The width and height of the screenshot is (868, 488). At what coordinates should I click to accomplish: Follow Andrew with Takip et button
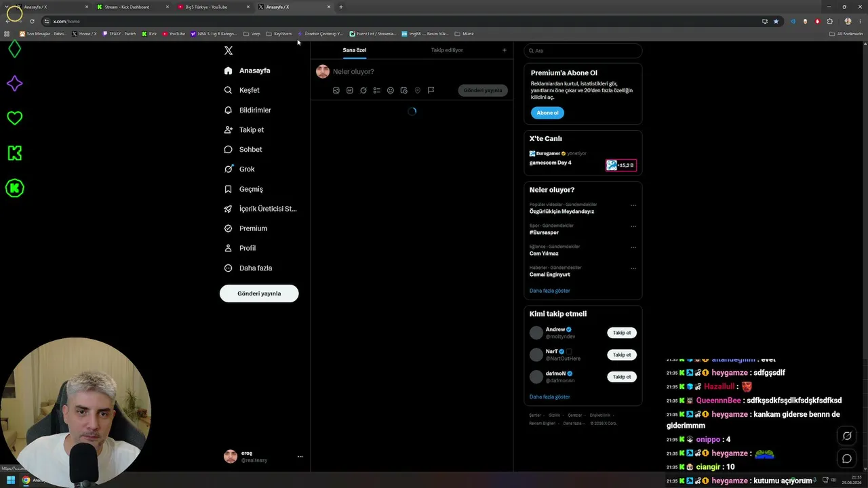coord(622,333)
